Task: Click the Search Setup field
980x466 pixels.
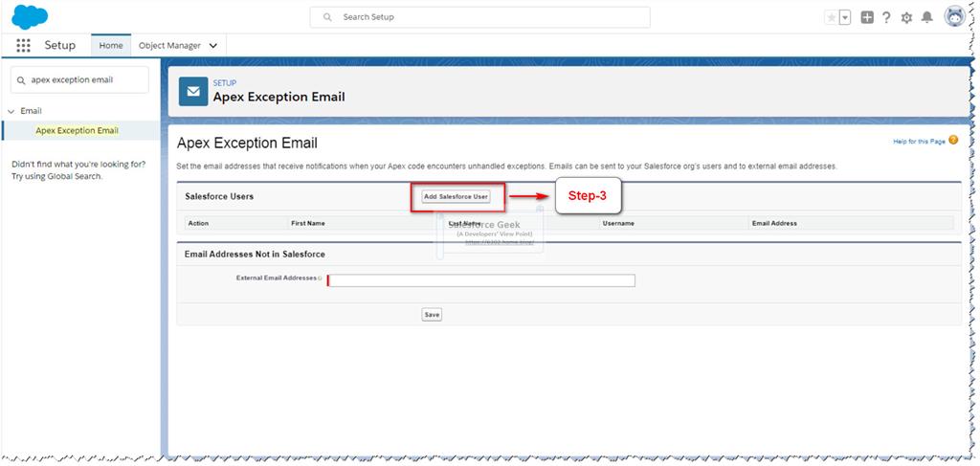Action: 480,17
